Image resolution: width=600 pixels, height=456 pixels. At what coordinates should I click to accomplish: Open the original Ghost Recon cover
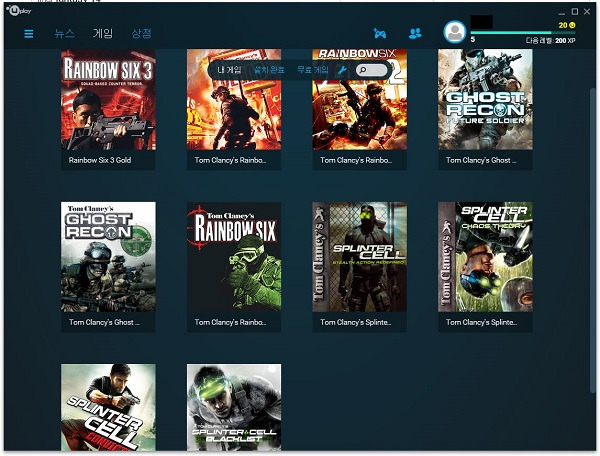tap(108, 257)
